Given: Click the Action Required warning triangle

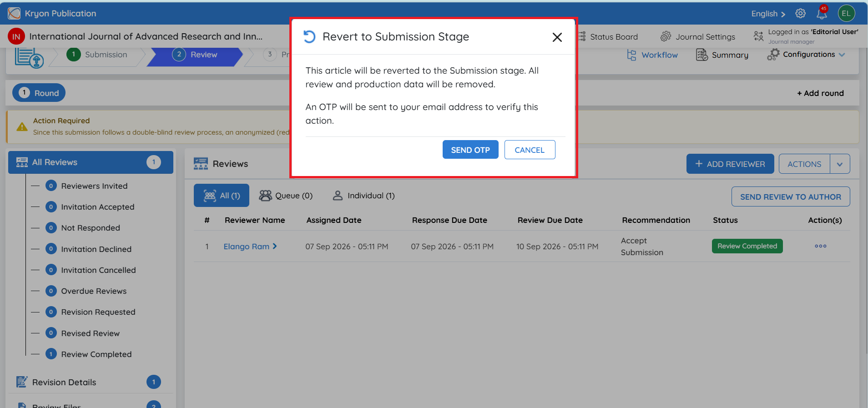Looking at the screenshot, I should pyautogui.click(x=22, y=126).
